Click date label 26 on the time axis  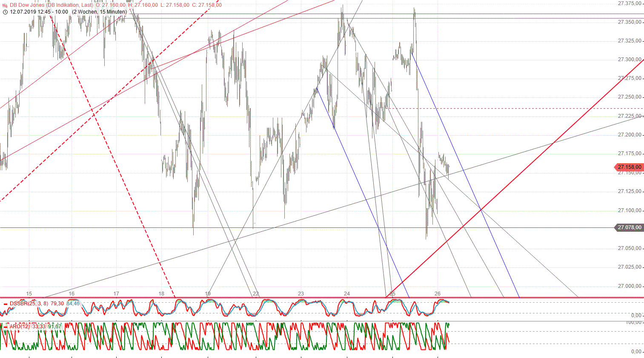438,294
